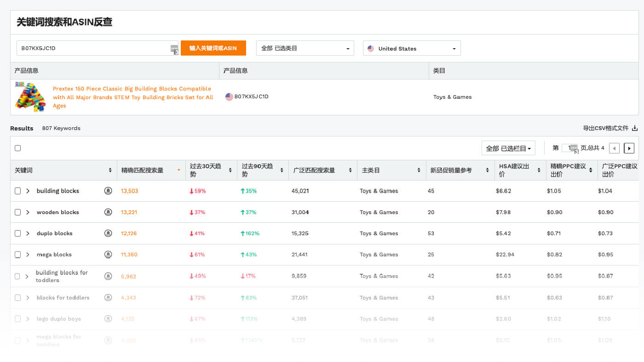Open the 全部 已选栏目 columns dropdown
This screenshot has width=644, height=362.
click(508, 148)
